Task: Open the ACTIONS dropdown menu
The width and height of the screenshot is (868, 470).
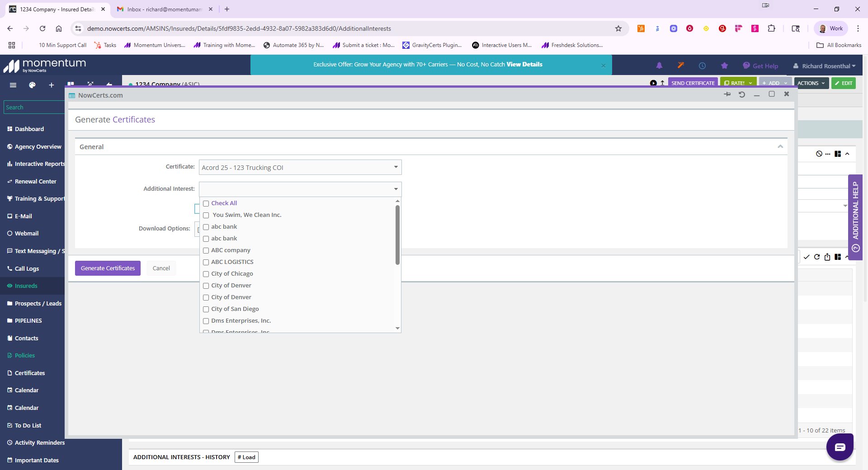Action: click(x=811, y=83)
